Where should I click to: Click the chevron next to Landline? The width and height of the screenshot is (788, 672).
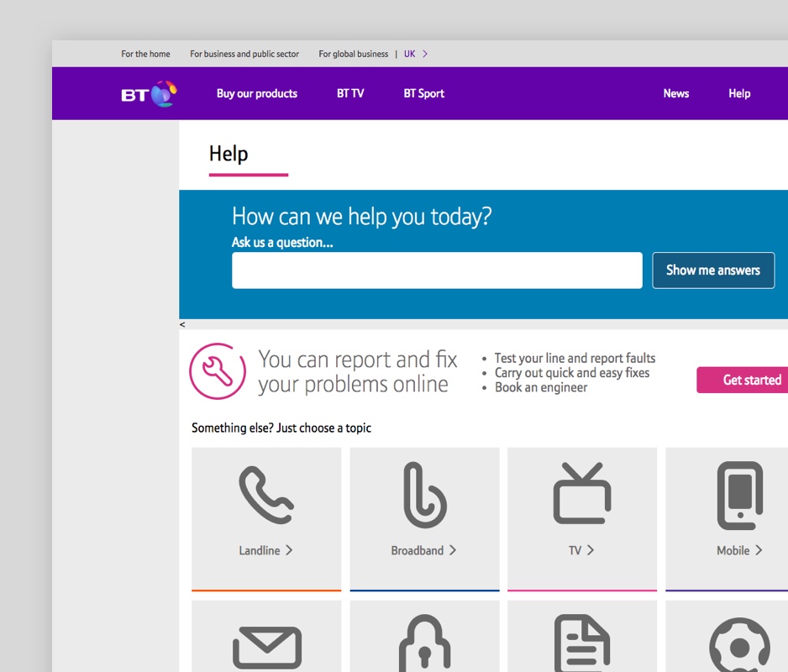289,550
